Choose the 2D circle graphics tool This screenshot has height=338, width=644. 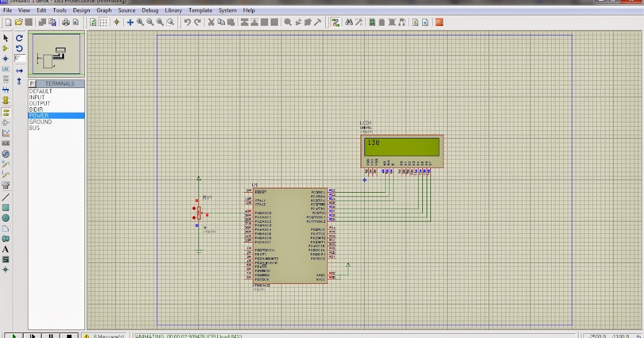6,218
